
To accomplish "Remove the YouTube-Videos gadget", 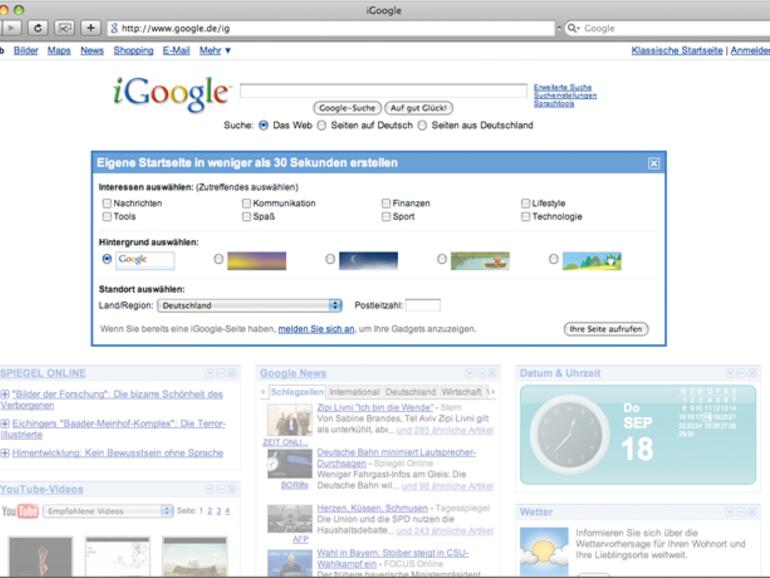I will [232, 490].
